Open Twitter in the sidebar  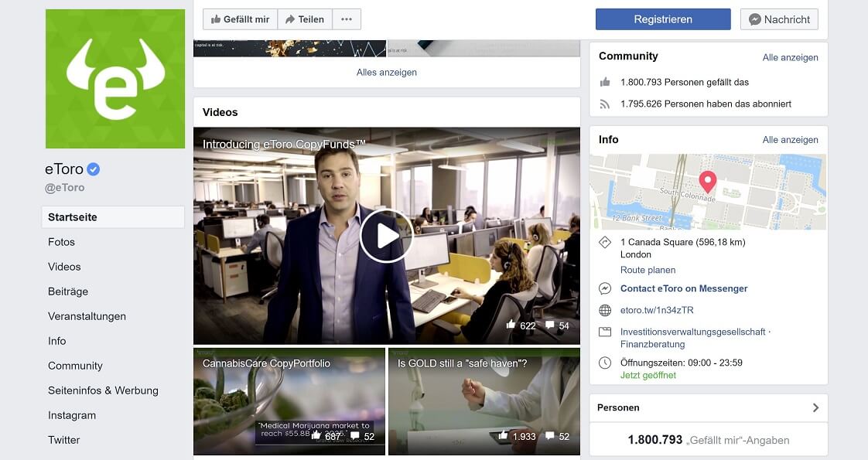point(63,440)
